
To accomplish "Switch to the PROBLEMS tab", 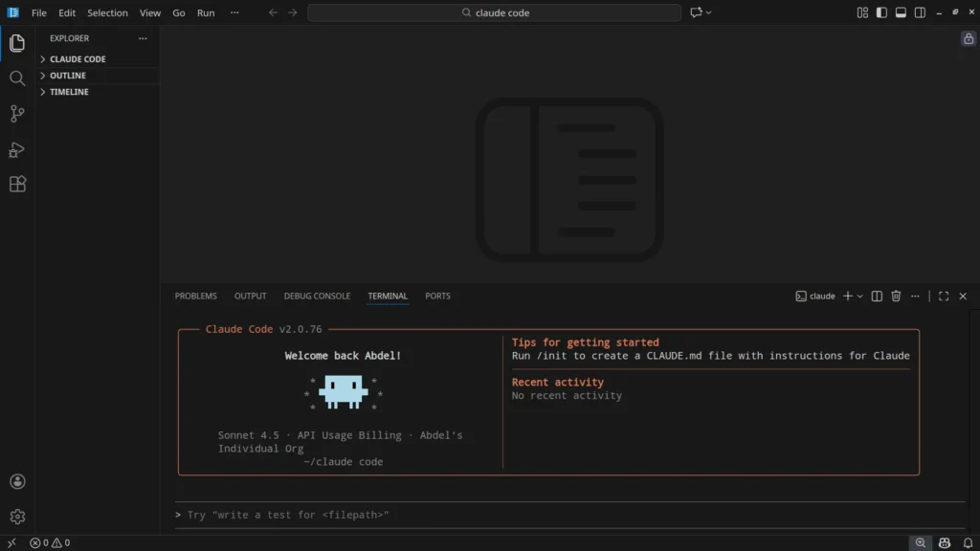I will [x=195, y=297].
